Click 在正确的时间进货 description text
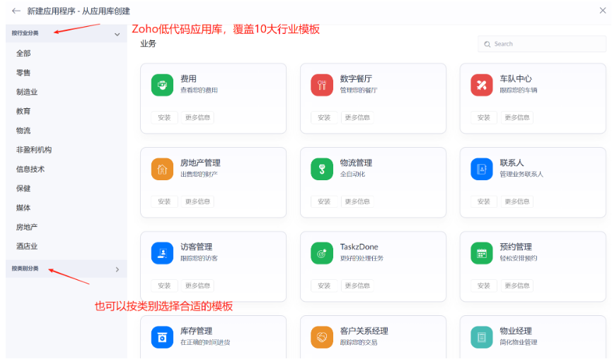The image size is (612, 364). coord(205,343)
